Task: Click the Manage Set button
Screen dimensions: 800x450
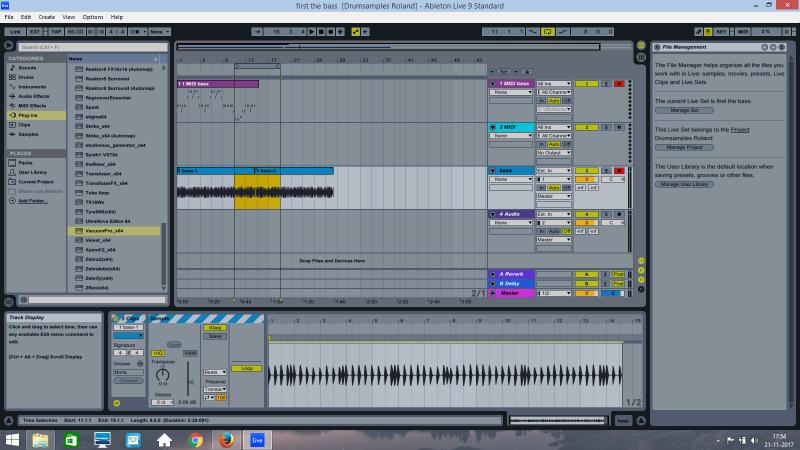Action: click(684, 110)
